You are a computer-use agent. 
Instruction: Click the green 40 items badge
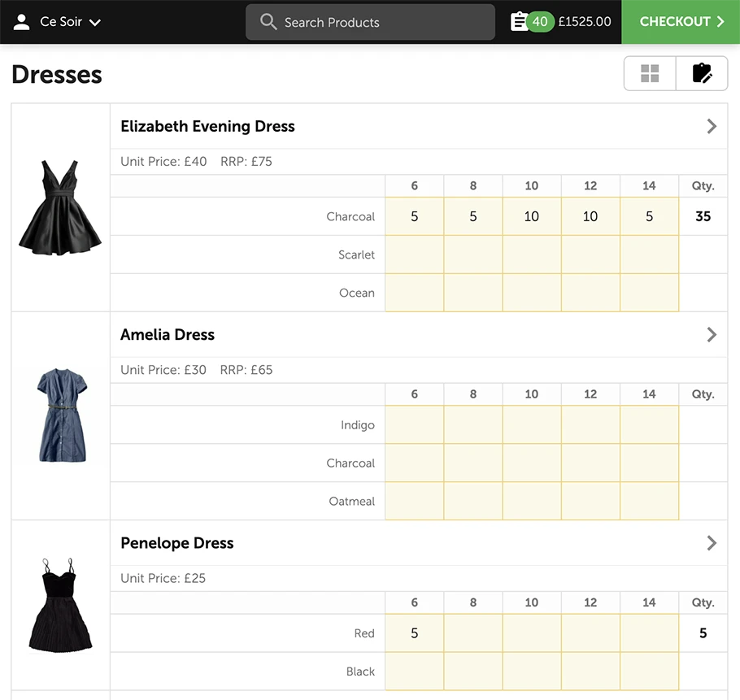[539, 22]
